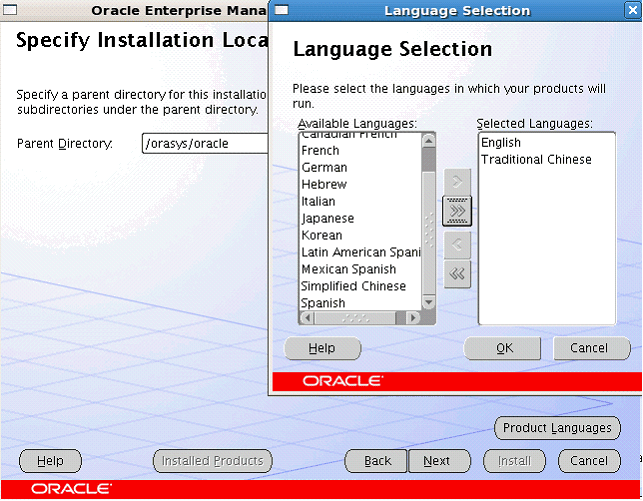
Task: Select French in Available Languages
Action: [360, 150]
